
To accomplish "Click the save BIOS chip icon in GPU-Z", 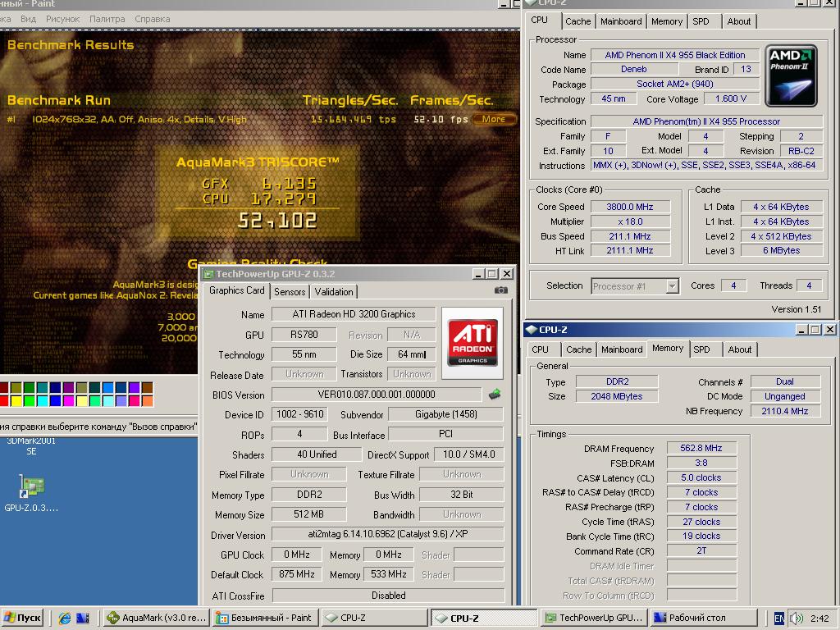I will pyautogui.click(x=495, y=395).
